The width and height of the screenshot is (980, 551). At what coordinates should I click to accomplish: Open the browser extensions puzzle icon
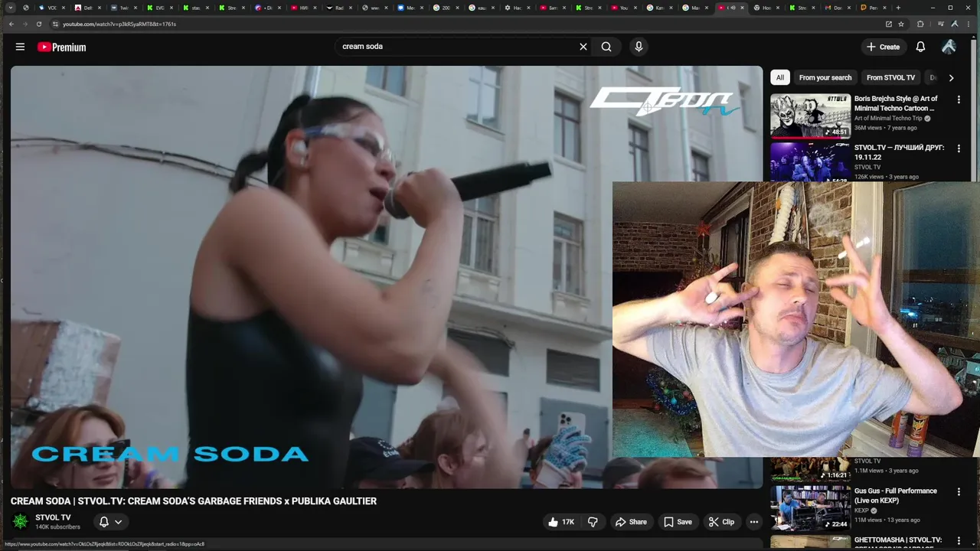click(920, 24)
